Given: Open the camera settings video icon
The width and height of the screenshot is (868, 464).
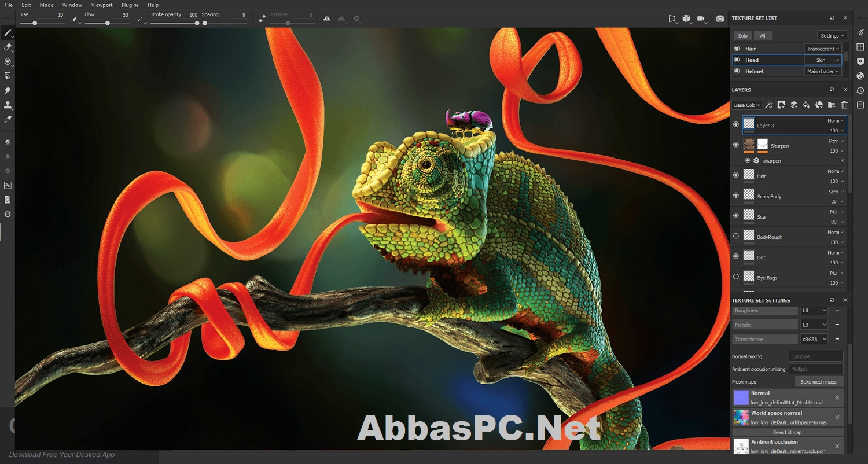Looking at the screenshot, I should (702, 19).
